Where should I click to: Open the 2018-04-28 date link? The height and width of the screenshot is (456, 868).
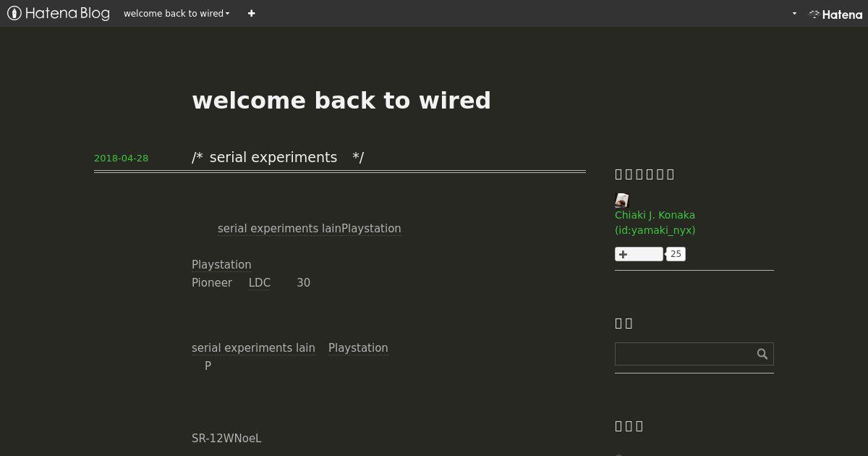121,158
